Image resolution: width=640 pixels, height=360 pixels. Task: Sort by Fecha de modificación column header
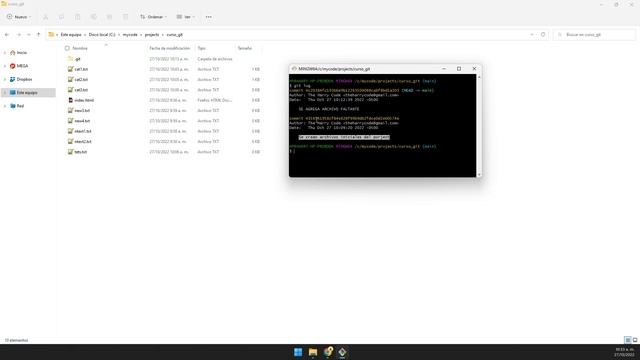169,48
